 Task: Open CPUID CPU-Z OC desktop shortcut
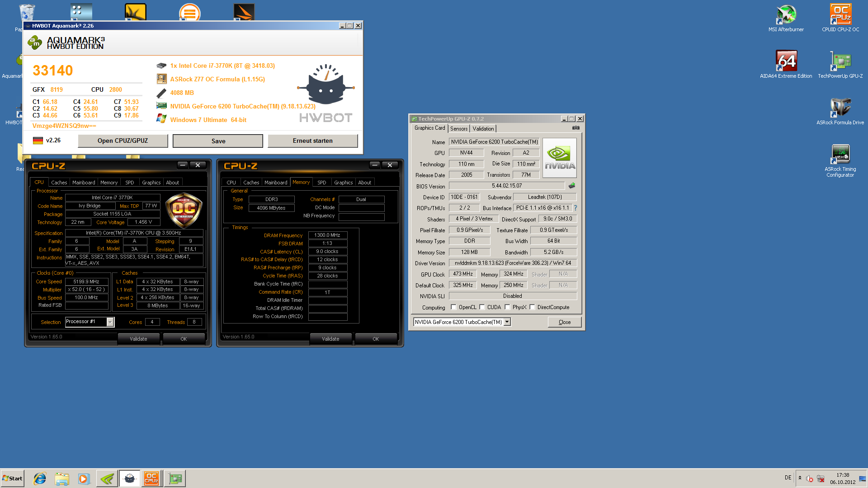(x=840, y=18)
